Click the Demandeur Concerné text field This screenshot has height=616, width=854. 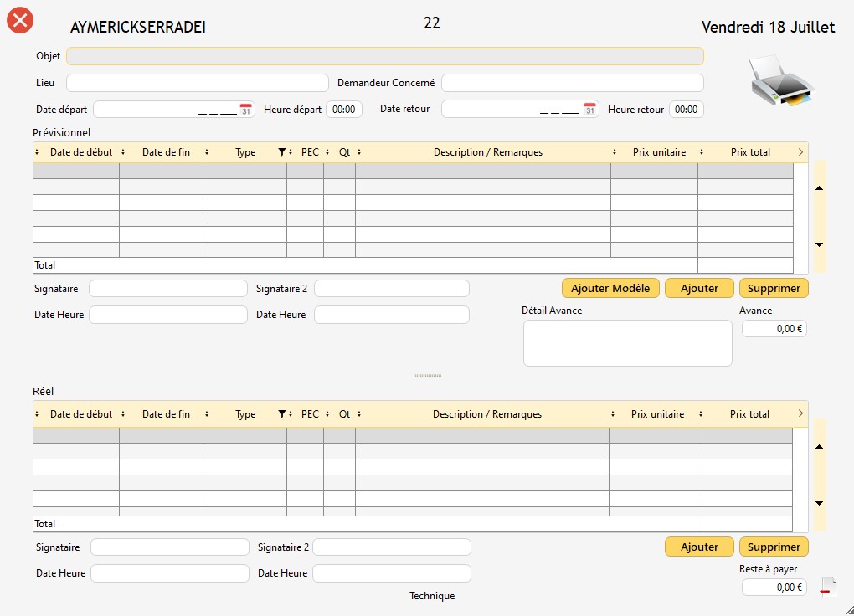click(572, 83)
